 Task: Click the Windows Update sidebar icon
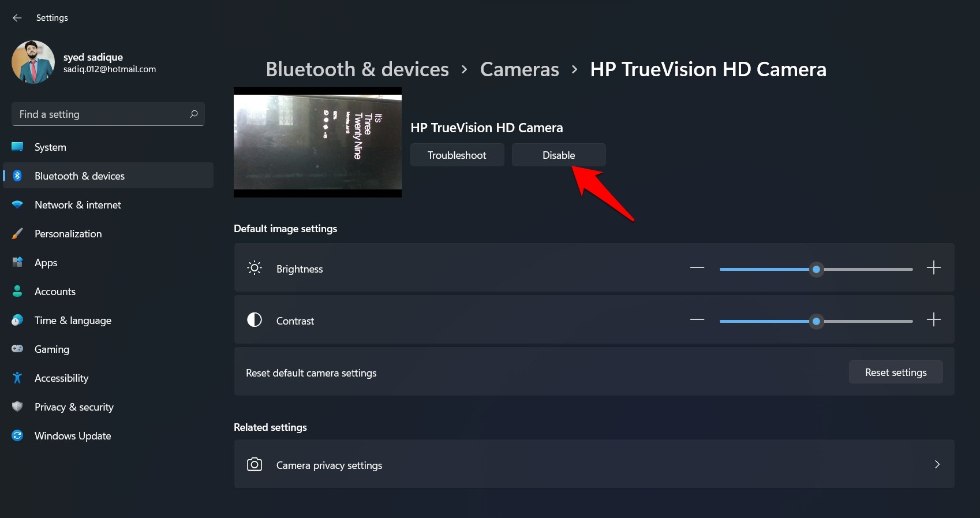pyautogui.click(x=17, y=435)
